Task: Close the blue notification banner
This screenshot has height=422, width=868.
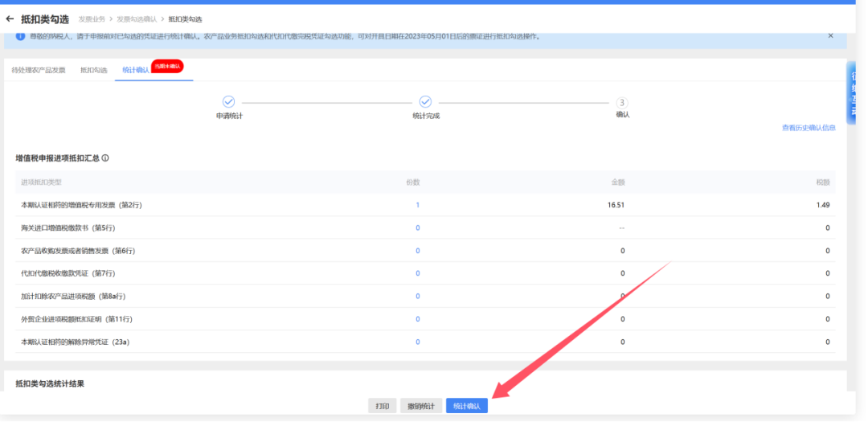Action: point(830,35)
